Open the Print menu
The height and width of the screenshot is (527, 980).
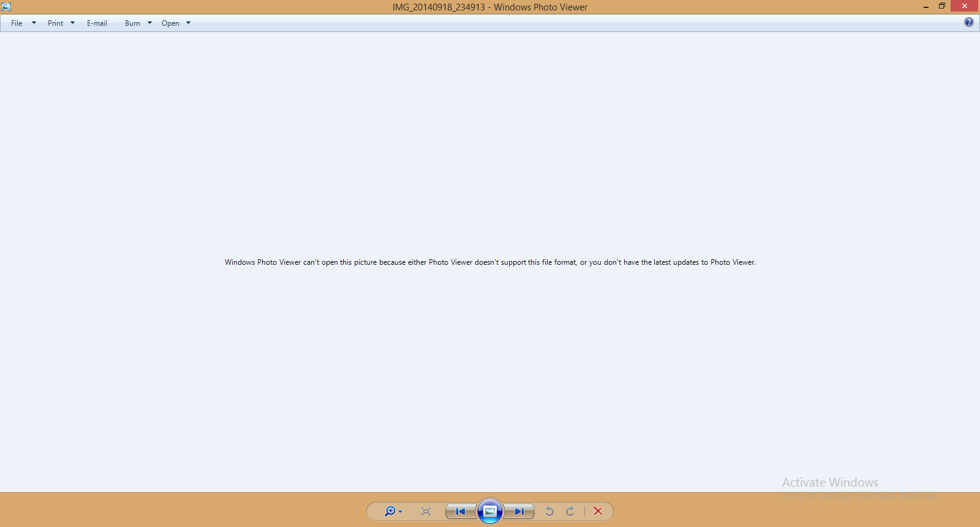coord(55,23)
